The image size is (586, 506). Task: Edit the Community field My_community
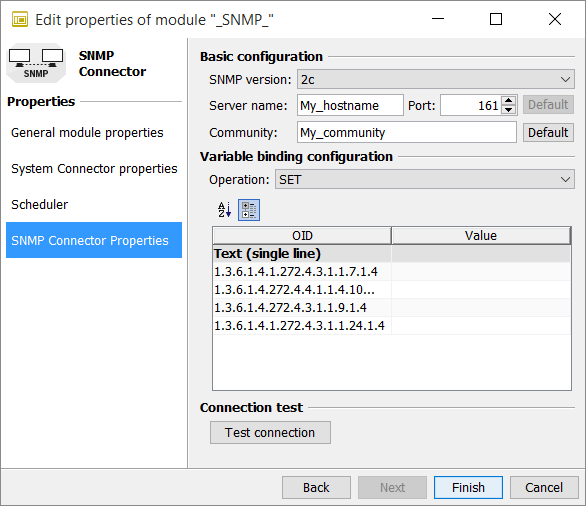click(x=407, y=132)
